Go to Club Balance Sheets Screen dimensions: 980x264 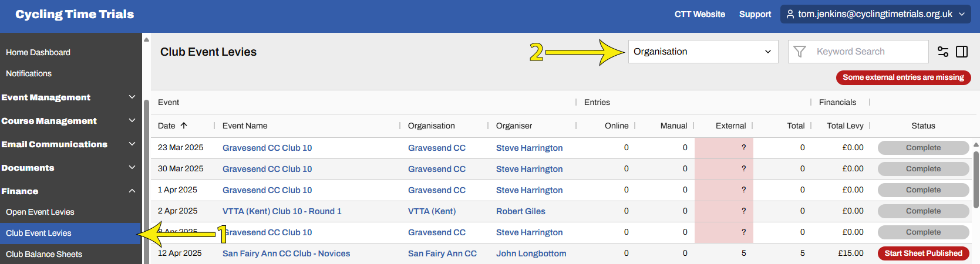pyautogui.click(x=44, y=254)
